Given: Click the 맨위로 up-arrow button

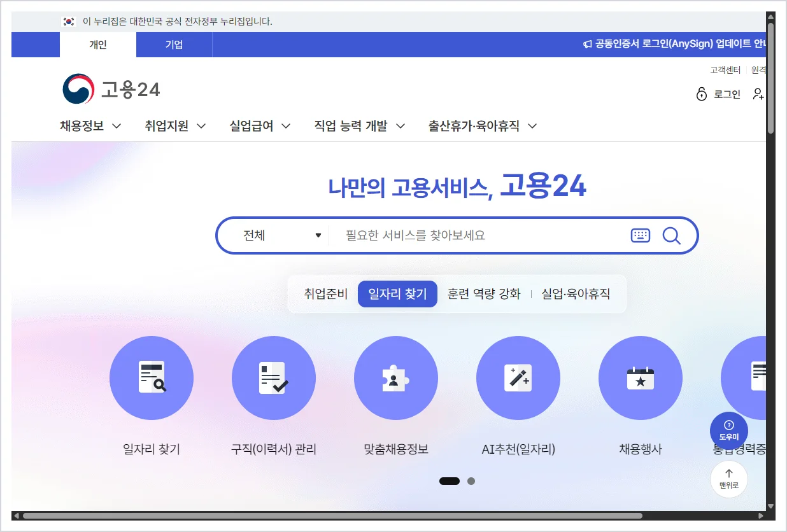Looking at the screenshot, I should pos(729,479).
